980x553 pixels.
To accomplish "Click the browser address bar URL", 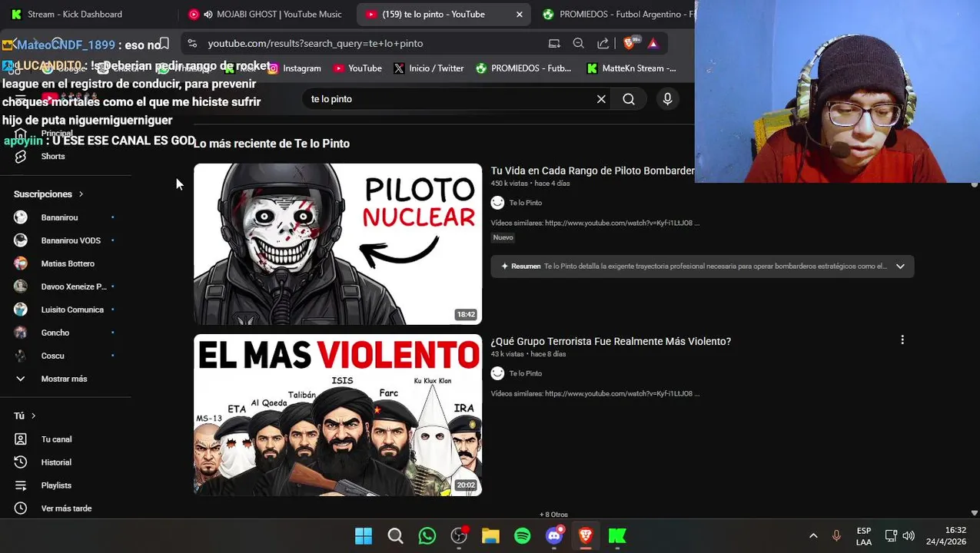I will pyautogui.click(x=315, y=44).
